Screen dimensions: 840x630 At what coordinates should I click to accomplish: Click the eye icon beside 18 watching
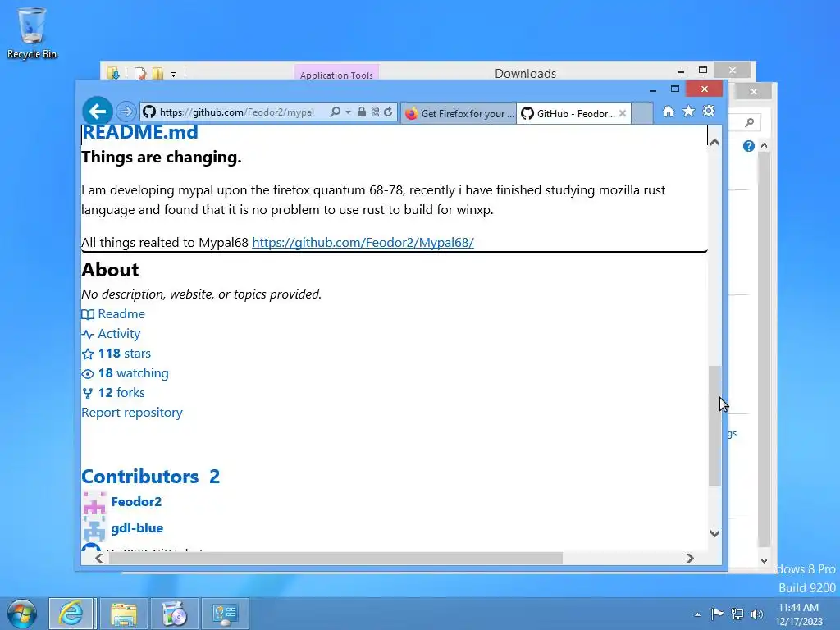(x=88, y=374)
